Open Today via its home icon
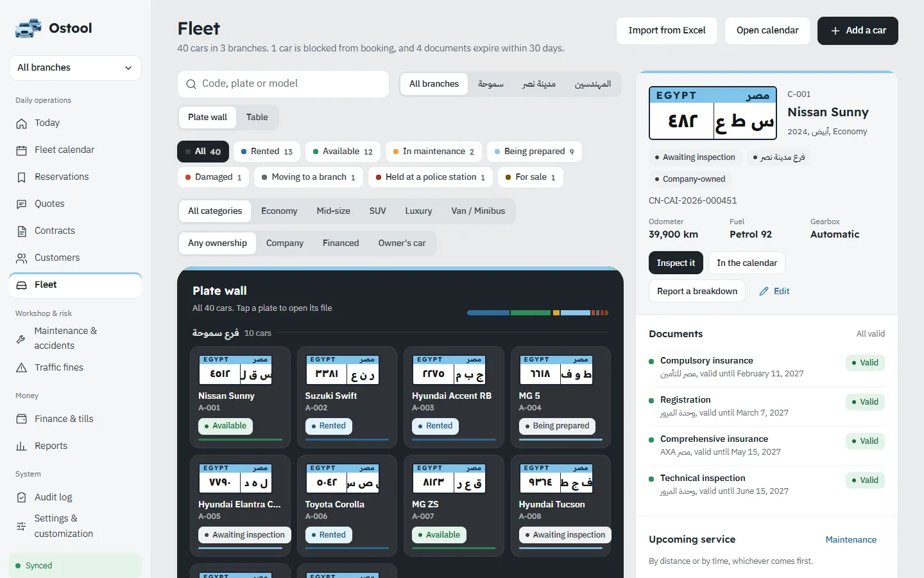The width and height of the screenshot is (924, 578). pos(22,123)
